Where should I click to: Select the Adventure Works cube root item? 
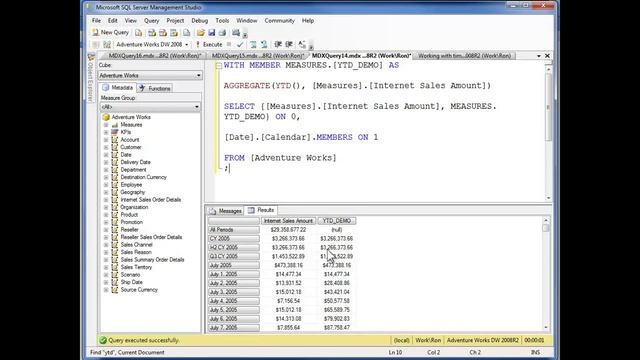coord(131,117)
